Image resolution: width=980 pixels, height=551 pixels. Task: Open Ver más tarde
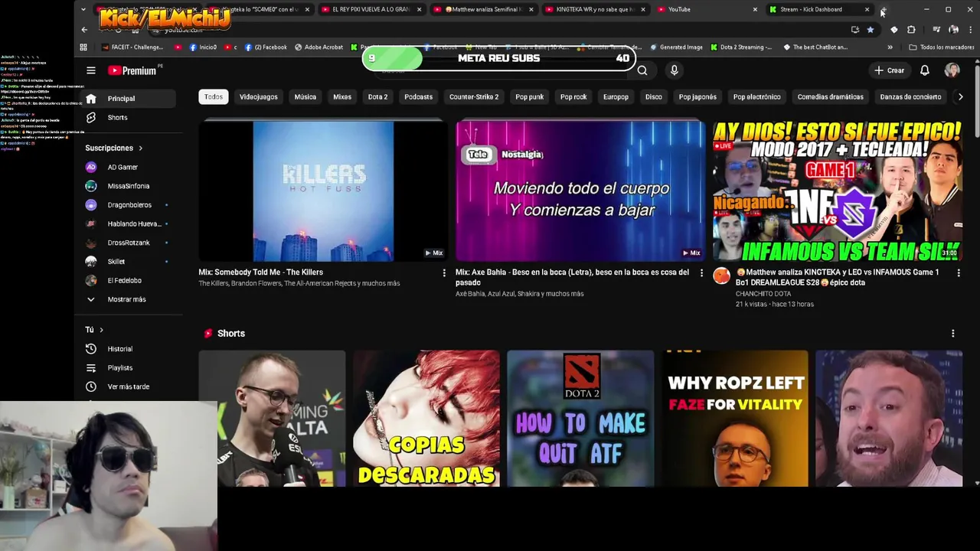click(x=128, y=386)
